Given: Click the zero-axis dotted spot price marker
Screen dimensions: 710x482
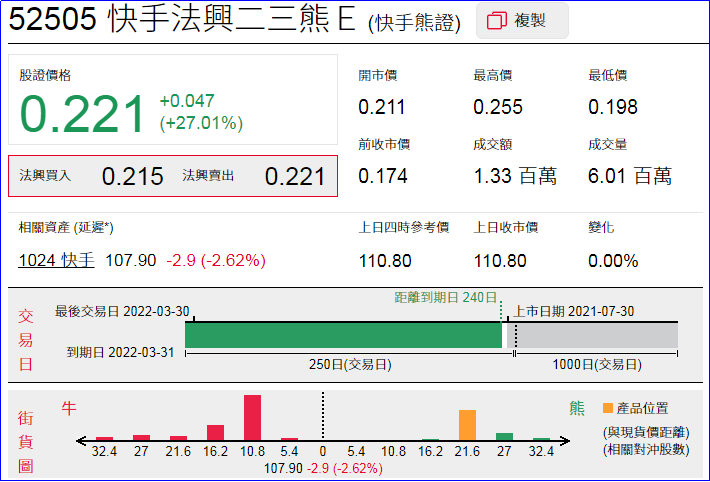Looking at the screenshot, I should coord(323,415).
